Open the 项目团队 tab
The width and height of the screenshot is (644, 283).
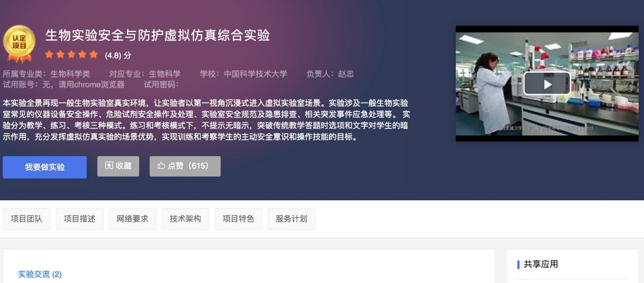point(27,219)
